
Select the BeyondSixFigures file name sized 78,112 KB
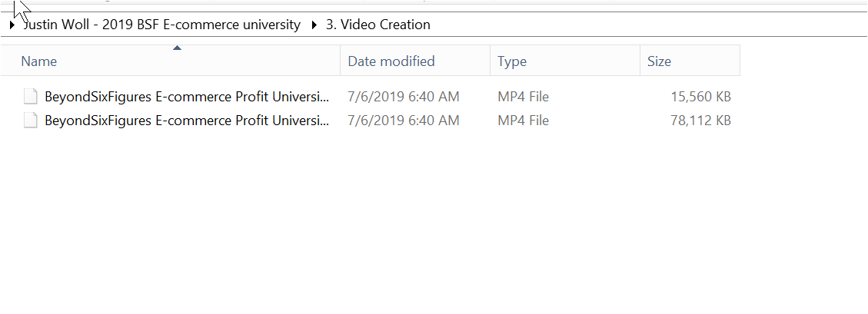[188, 121]
